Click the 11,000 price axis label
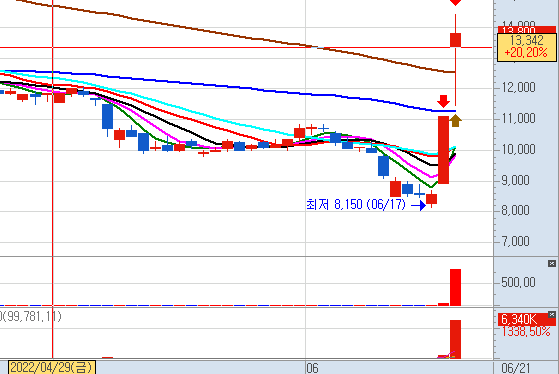Viewport: 559px width, 374px height. pyautogui.click(x=519, y=118)
